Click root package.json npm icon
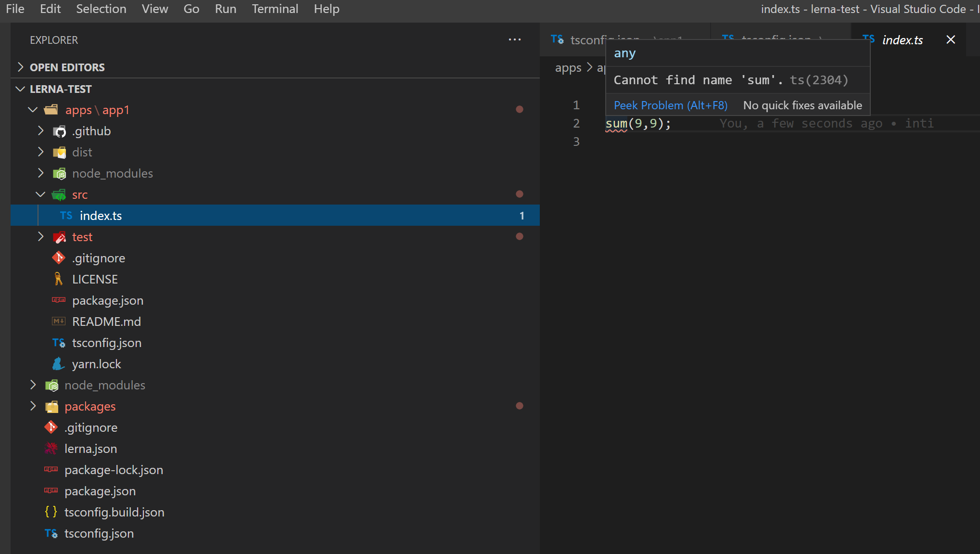 tap(51, 490)
